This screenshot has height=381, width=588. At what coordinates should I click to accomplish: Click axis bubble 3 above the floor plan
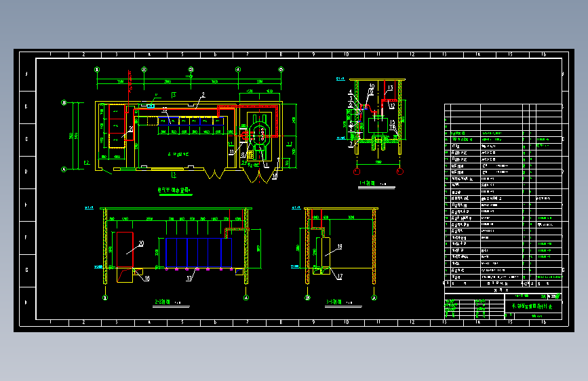[191, 69]
